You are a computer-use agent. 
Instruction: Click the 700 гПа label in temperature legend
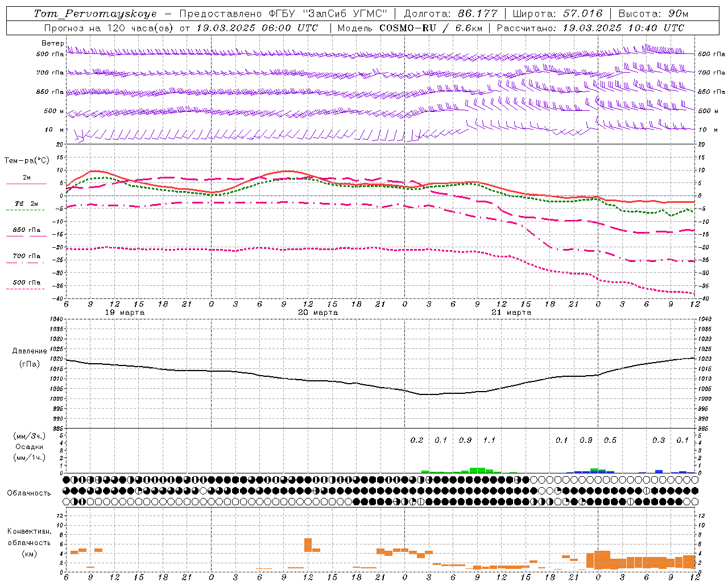pyautogui.click(x=26, y=256)
